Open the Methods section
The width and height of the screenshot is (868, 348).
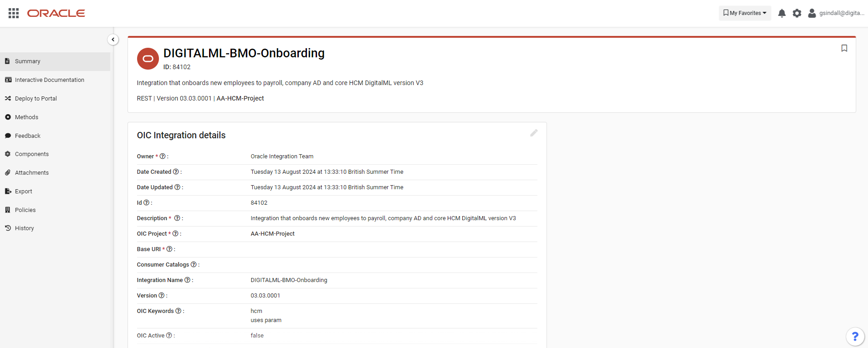(55, 117)
